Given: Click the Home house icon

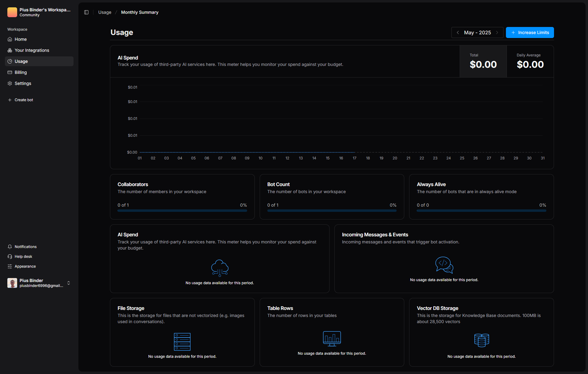Looking at the screenshot, I should coord(10,39).
